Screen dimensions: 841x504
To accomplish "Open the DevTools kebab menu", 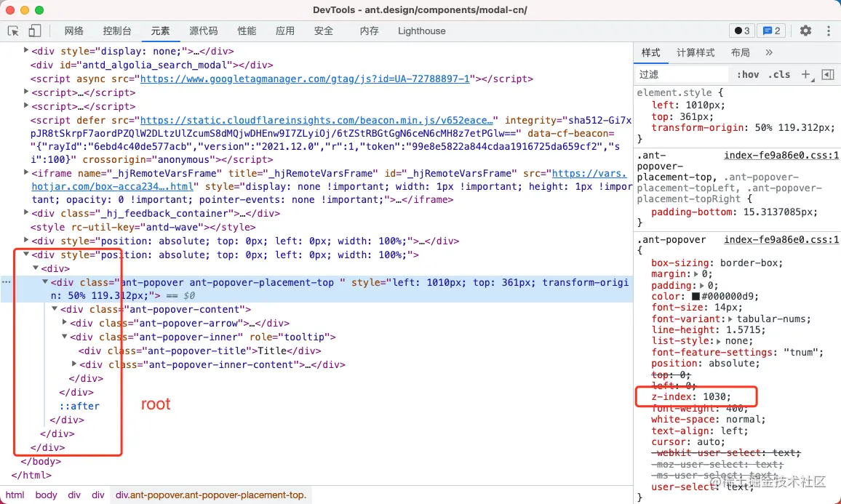I will [828, 31].
